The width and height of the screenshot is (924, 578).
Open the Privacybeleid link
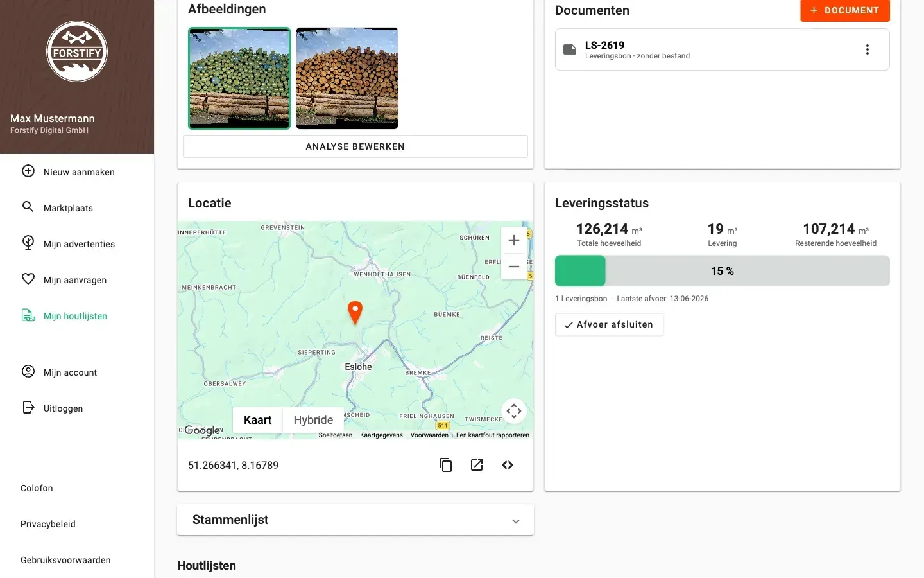pyautogui.click(x=48, y=524)
